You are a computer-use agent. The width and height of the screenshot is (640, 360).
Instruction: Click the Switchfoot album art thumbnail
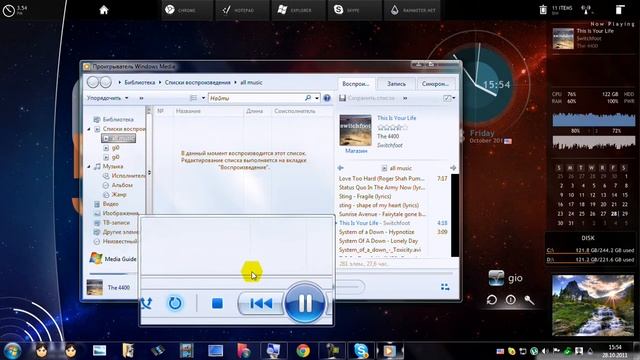coord(356,130)
